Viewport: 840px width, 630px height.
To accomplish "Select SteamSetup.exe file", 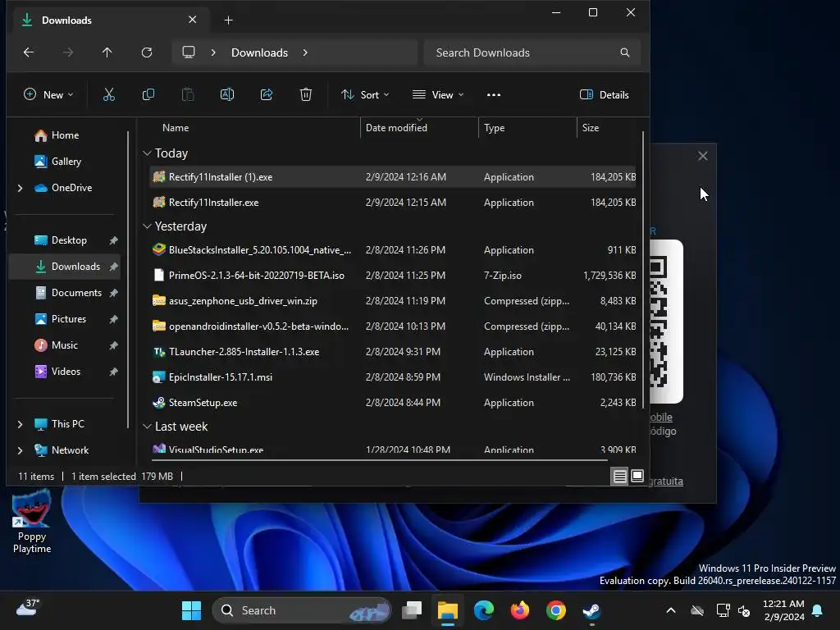I will (393, 403).
